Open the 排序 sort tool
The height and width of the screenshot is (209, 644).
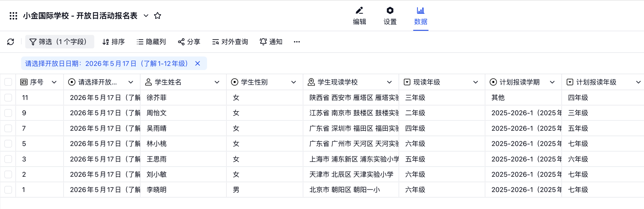pyautogui.click(x=113, y=42)
